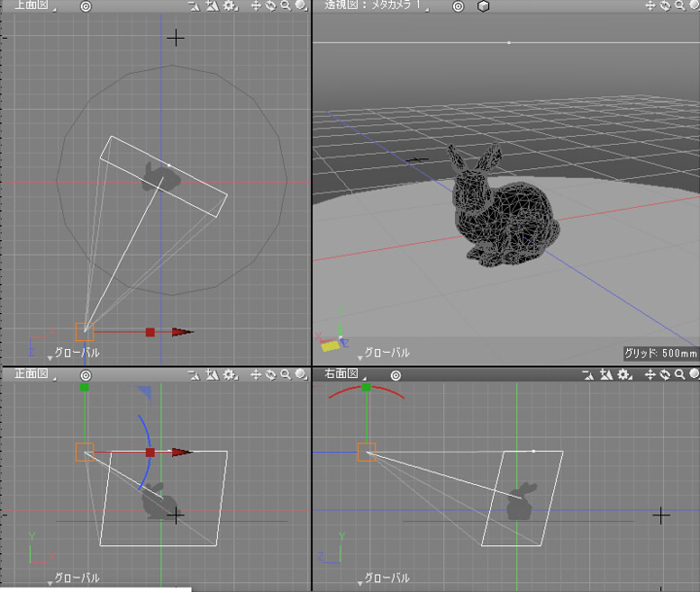The width and height of the screenshot is (700, 592).
Task: Click the concentric-circle target icon in perspective header
Action: pos(458,6)
